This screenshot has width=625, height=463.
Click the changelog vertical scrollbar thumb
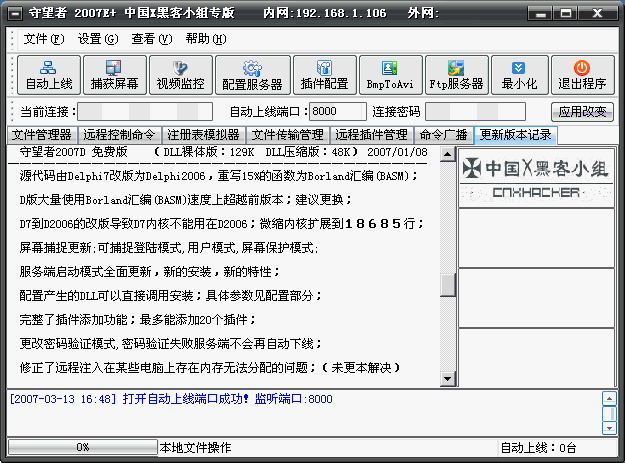[x=448, y=284]
